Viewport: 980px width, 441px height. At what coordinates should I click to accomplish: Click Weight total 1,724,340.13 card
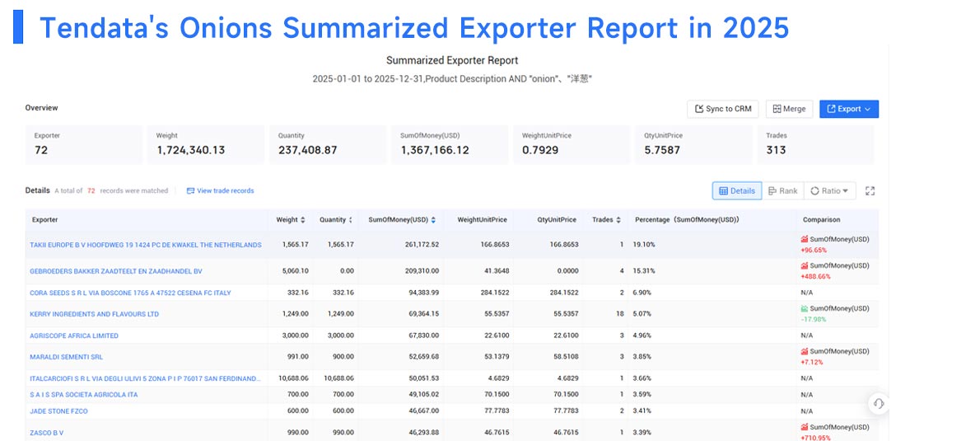(x=206, y=144)
